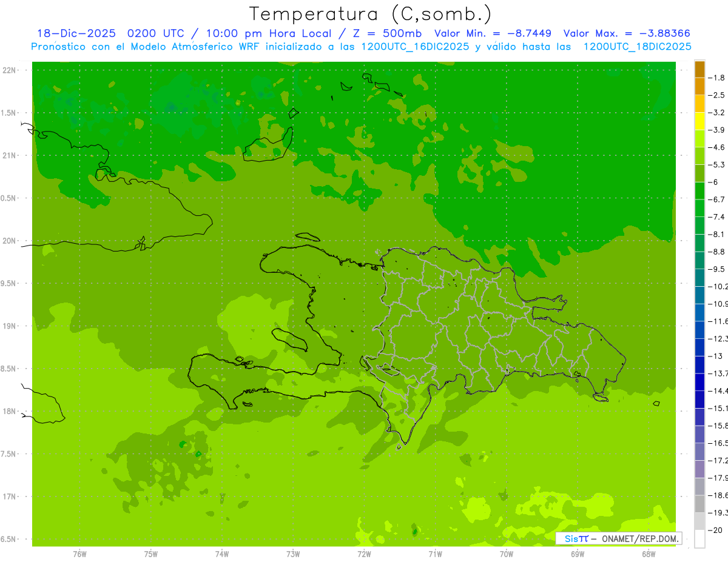Click the "21N" latitude label

[x=9, y=156]
